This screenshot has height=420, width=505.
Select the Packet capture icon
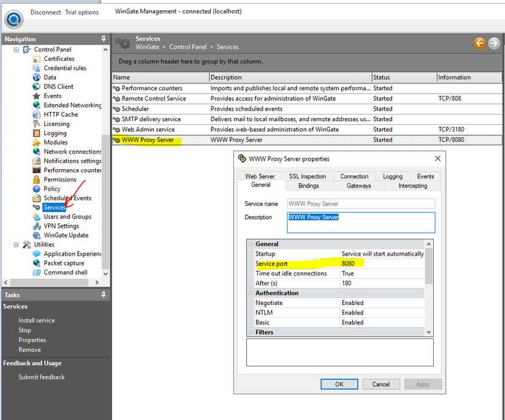point(37,264)
